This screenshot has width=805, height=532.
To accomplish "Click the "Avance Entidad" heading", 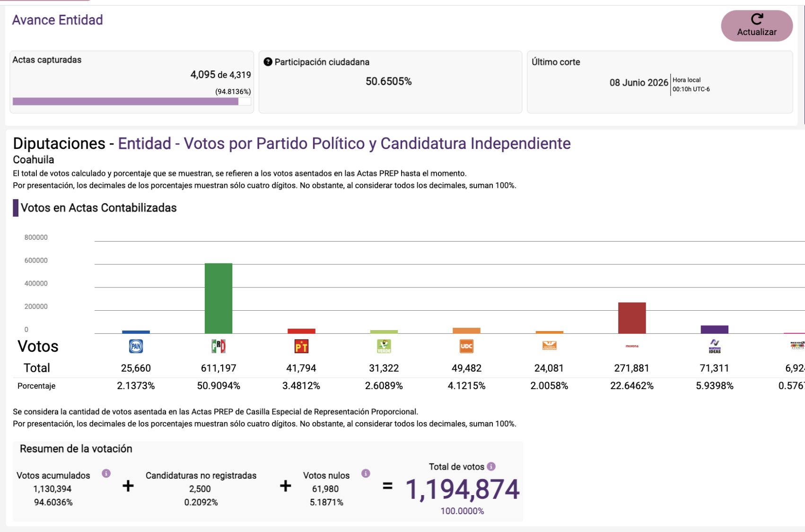I will [57, 20].
